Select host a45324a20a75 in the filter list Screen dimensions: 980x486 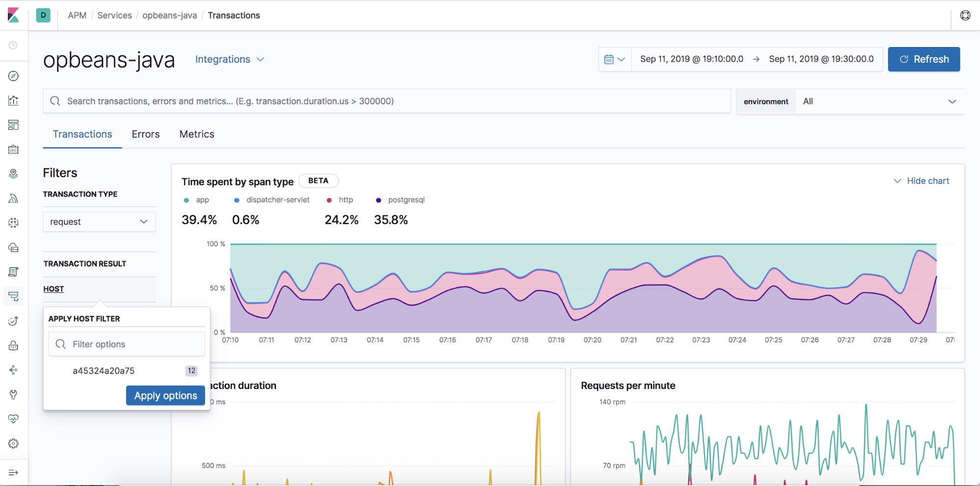click(x=103, y=371)
